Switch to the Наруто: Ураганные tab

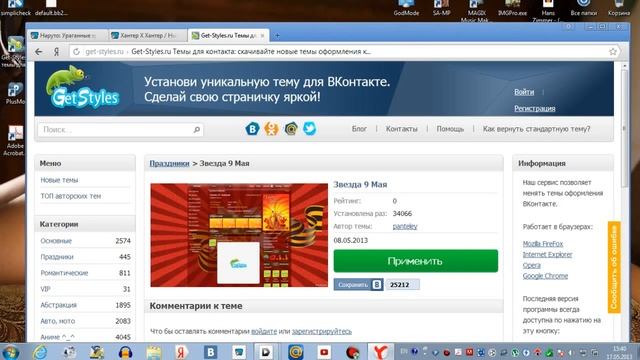tap(67, 36)
